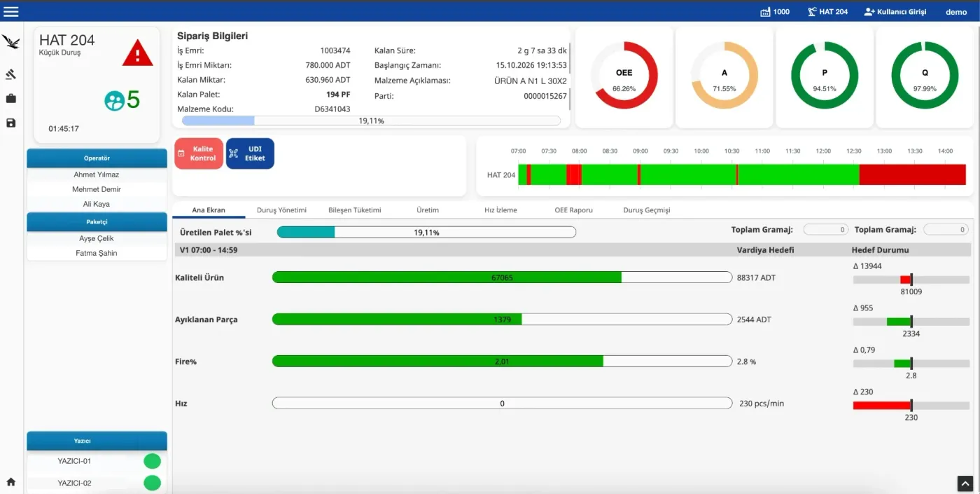Select the Hız İzleme tab
The height and width of the screenshot is (494, 980).
tap(500, 210)
